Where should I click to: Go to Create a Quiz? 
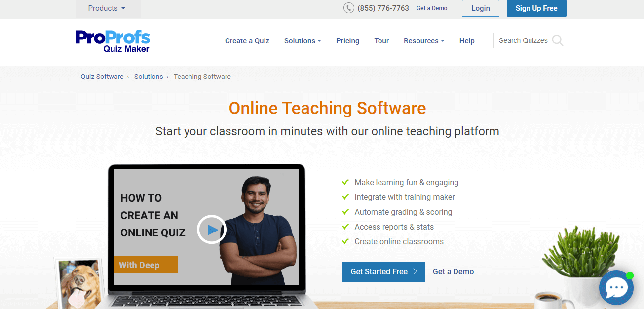247,41
